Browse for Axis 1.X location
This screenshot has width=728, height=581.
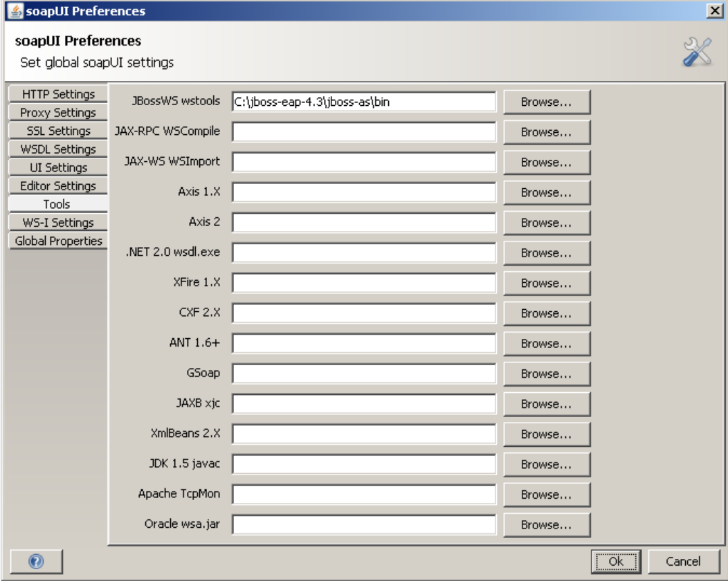coord(547,192)
